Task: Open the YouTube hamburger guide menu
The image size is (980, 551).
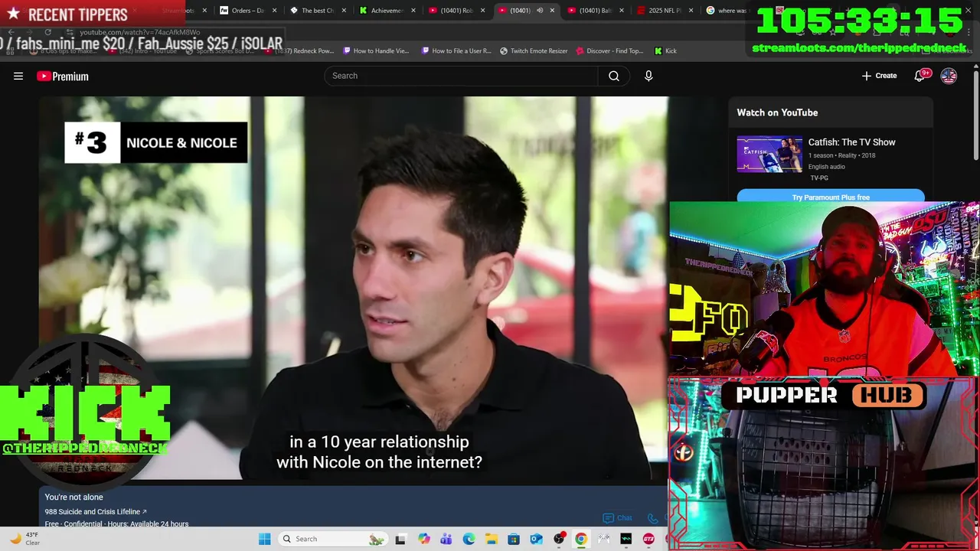Action: coord(18,76)
